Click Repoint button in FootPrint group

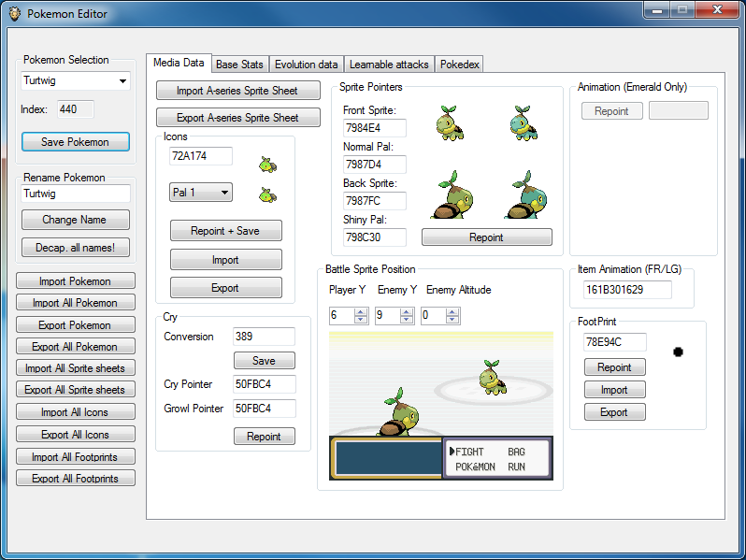(615, 367)
